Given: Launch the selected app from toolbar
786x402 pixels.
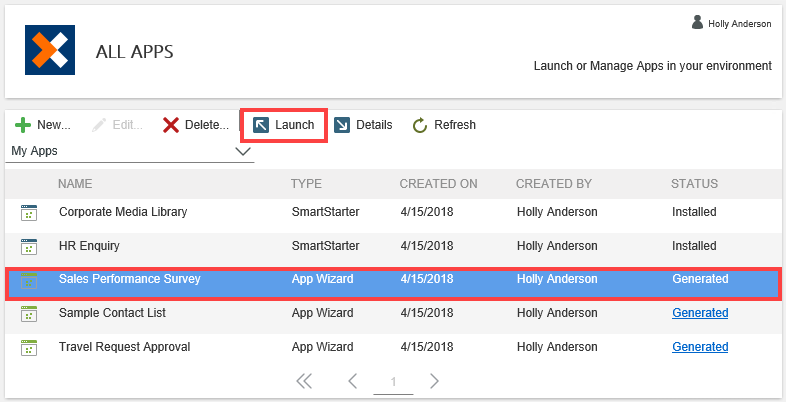Looking at the screenshot, I should [284, 125].
